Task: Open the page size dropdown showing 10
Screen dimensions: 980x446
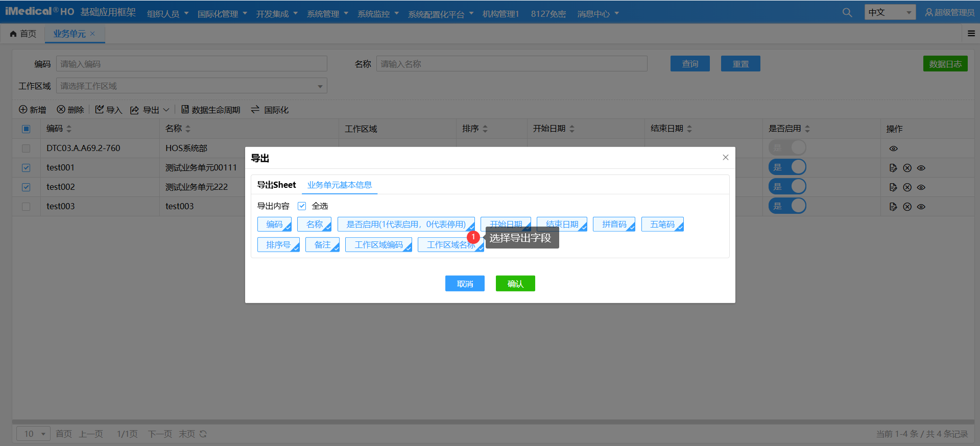Action: [34, 434]
